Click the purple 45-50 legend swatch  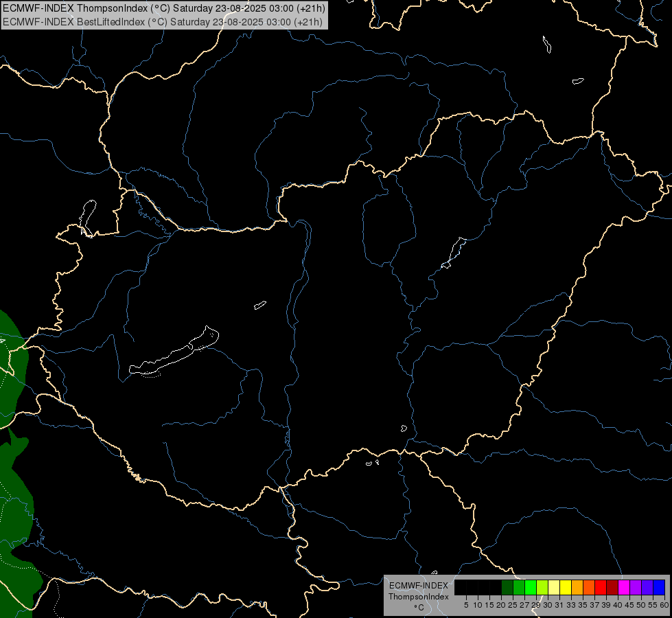(636, 587)
